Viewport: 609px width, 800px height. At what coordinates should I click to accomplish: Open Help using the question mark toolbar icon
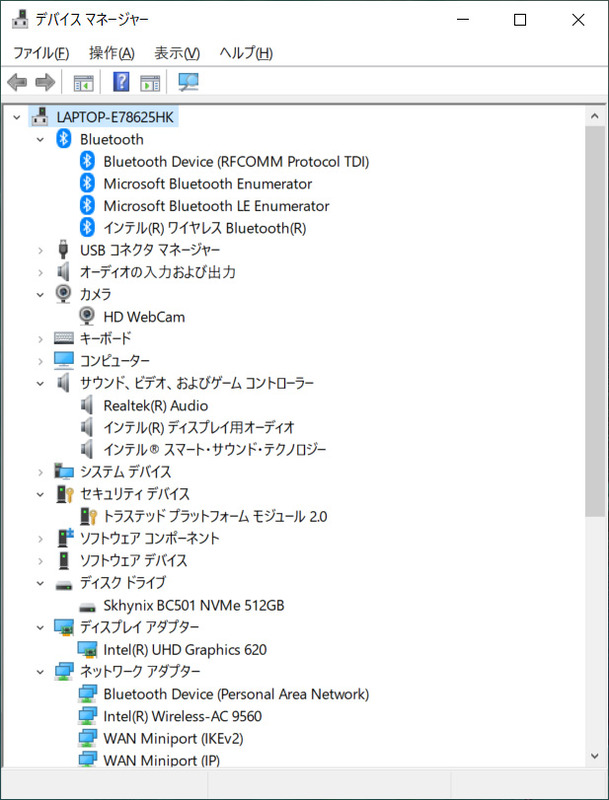pyautogui.click(x=120, y=82)
